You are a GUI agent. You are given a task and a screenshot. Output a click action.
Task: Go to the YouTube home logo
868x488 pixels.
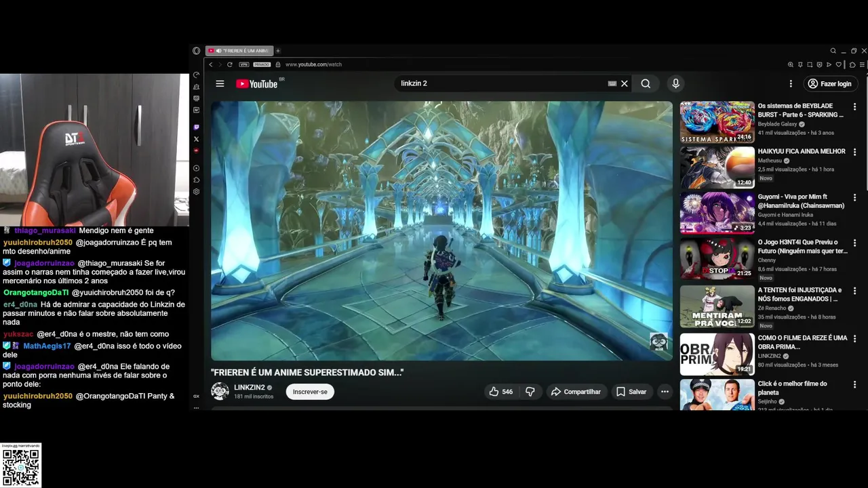coord(257,84)
